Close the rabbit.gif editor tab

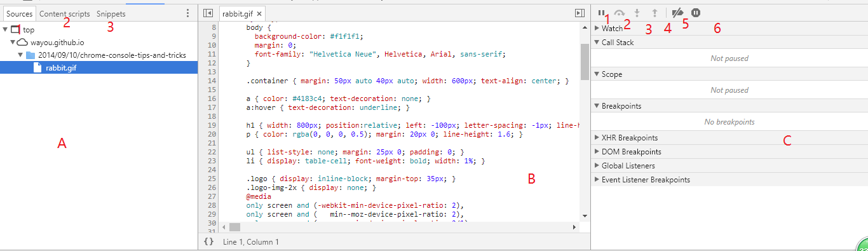pyautogui.click(x=259, y=13)
